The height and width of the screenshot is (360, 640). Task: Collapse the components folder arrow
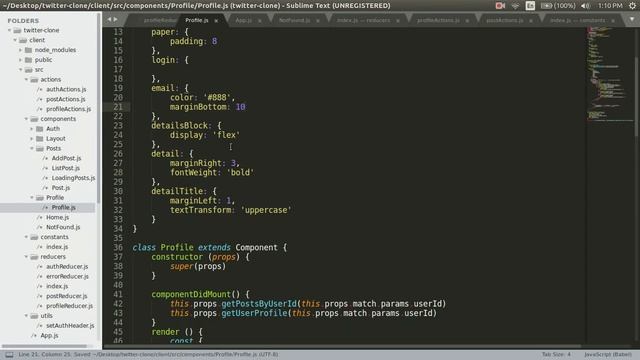click(x=27, y=119)
